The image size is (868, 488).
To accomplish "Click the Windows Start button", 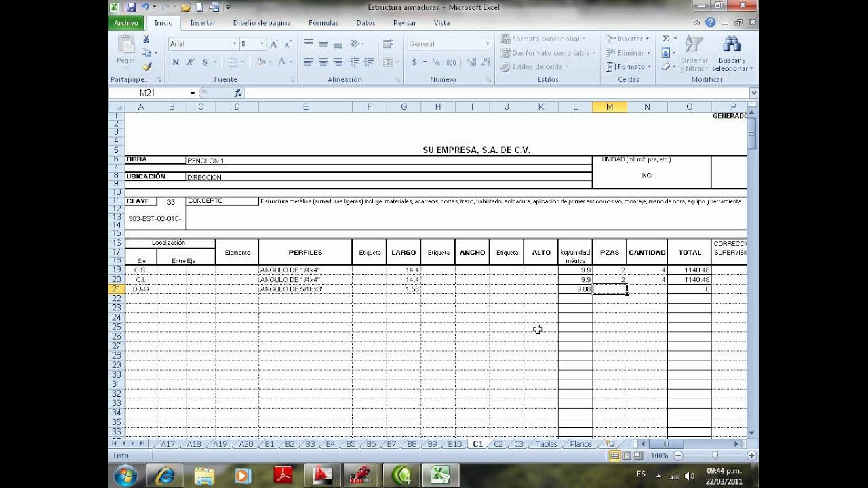I will pyautogui.click(x=125, y=476).
